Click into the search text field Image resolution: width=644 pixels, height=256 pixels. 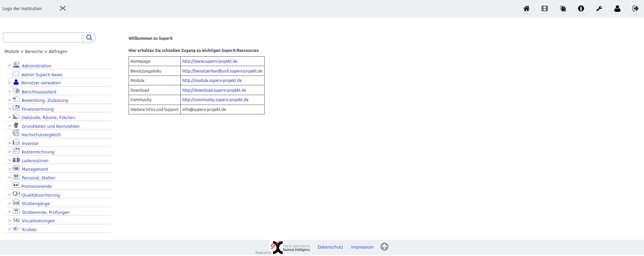[x=43, y=37]
